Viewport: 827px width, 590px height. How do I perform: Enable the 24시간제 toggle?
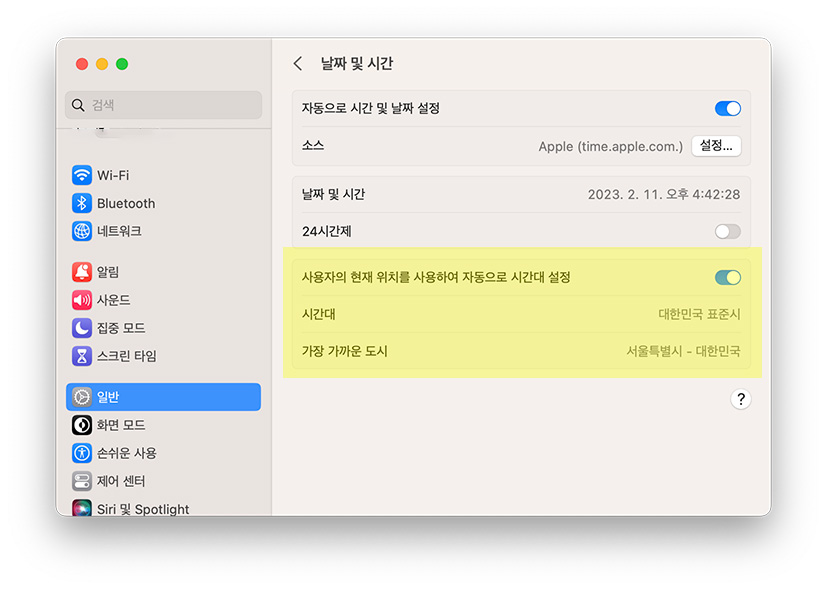727,230
